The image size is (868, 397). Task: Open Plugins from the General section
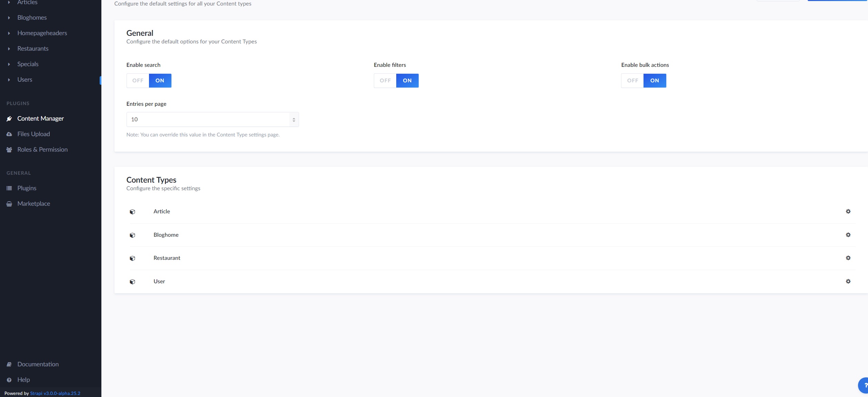(27, 188)
